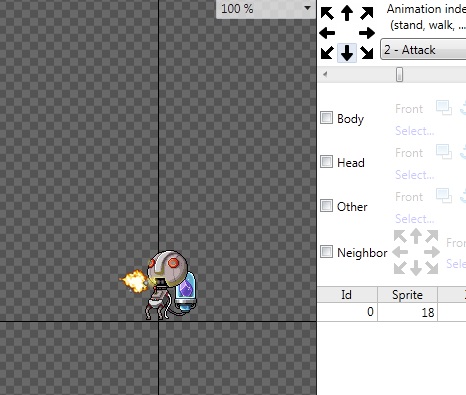Click the frame slider thumb
Viewport: 466px width, 395px height.
click(399, 74)
